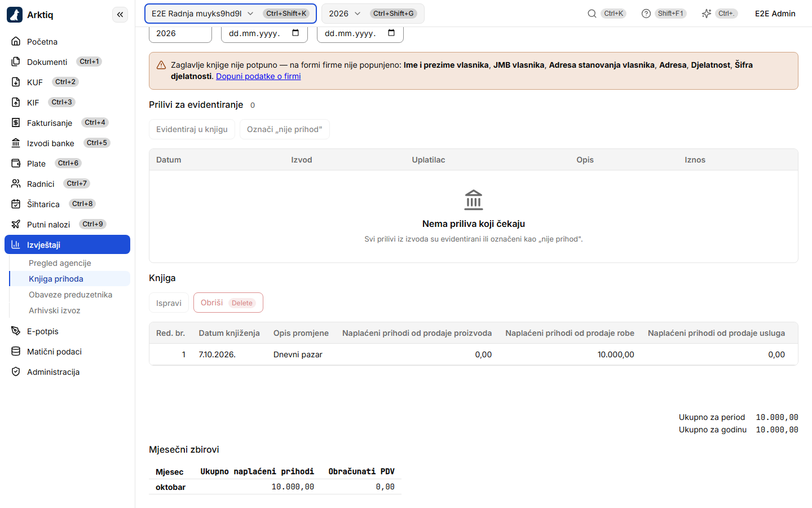Viewport: 812px width, 508px height.
Task: Select the Dnevni pazar row in Knjiga
Action: coord(474,354)
